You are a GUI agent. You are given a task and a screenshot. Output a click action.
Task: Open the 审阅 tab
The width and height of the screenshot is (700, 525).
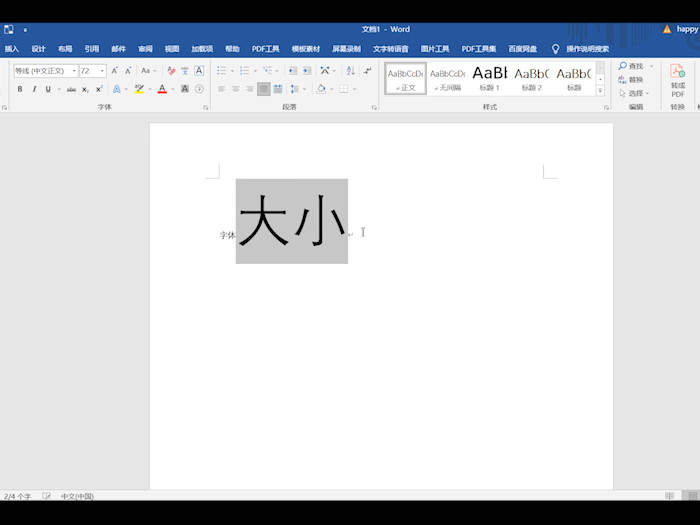click(145, 49)
